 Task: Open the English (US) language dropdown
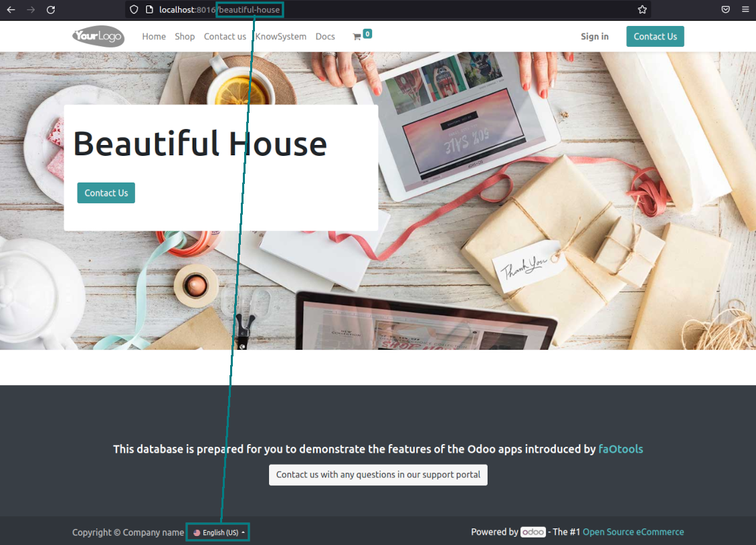click(217, 532)
